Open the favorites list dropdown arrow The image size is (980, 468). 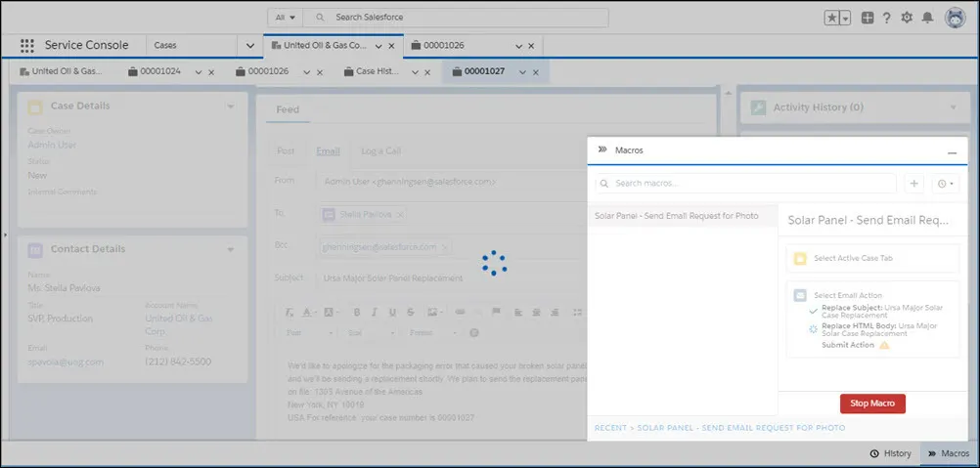click(x=846, y=19)
